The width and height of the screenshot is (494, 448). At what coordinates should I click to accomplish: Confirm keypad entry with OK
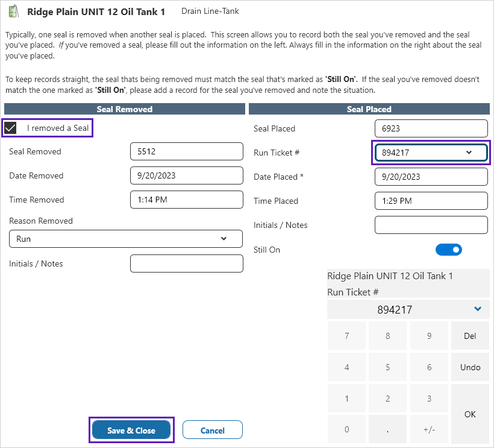tap(470, 414)
